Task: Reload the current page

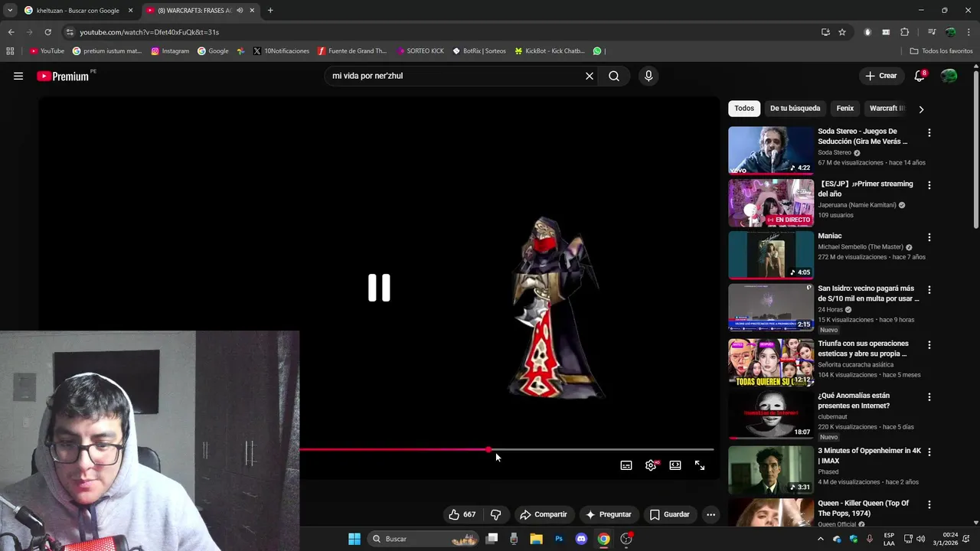Action: pos(47,32)
